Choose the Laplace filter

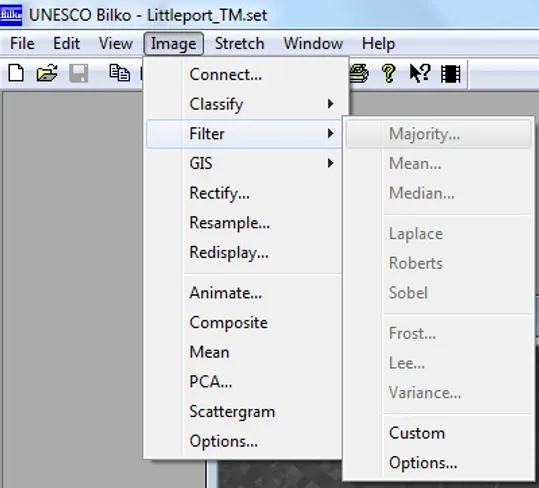pos(439,234)
